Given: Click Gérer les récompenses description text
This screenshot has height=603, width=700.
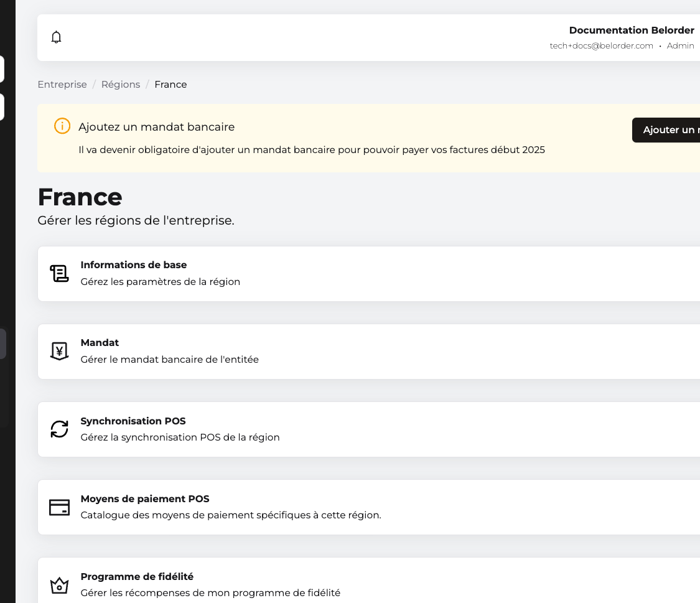Looking at the screenshot, I should 210,593.
